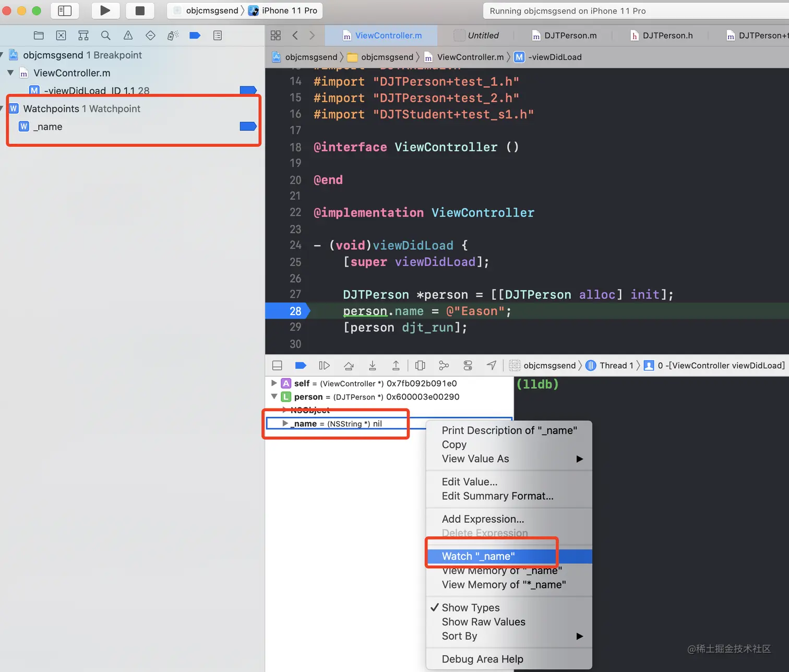Deactivate breakpoints in the debug bar
Image resolution: width=789 pixels, height=672 pixels.
pos(301,365)
